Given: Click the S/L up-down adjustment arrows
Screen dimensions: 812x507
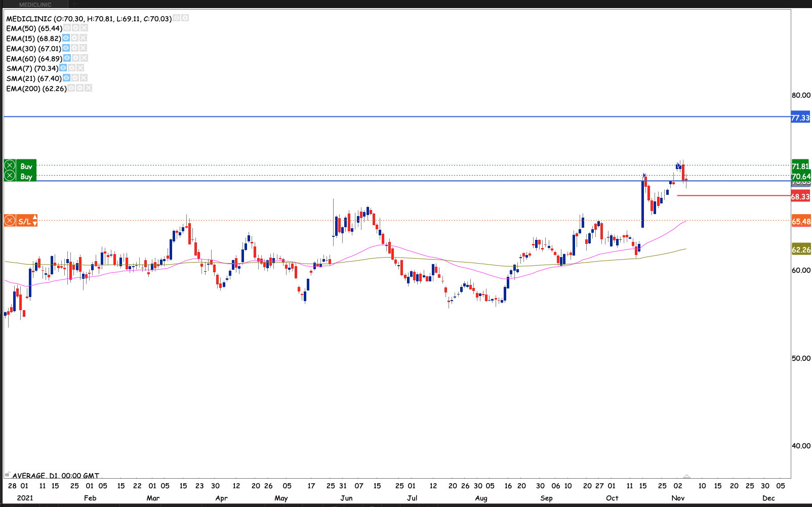Looking at the screenshot, I should (x=35, y=221).
